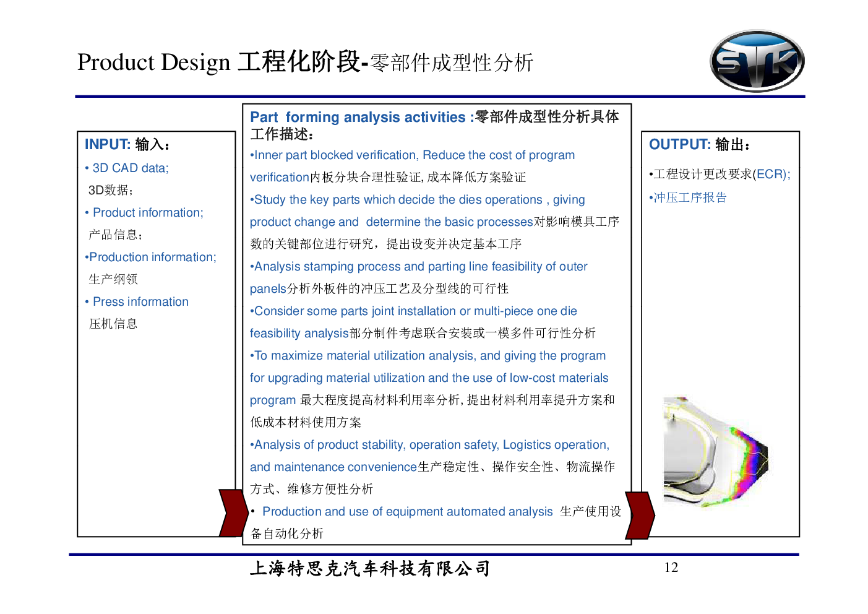This screenshot has height=614, width=868.
Task: Select the slide title 'Product Design 工程化阶段'
Action: (219, 62)
